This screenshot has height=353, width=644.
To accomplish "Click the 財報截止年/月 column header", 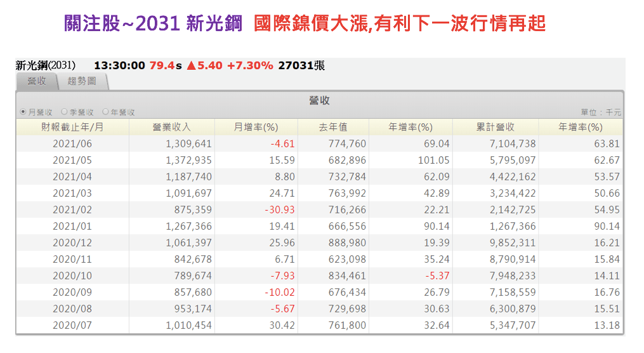I will pos(72,127).
